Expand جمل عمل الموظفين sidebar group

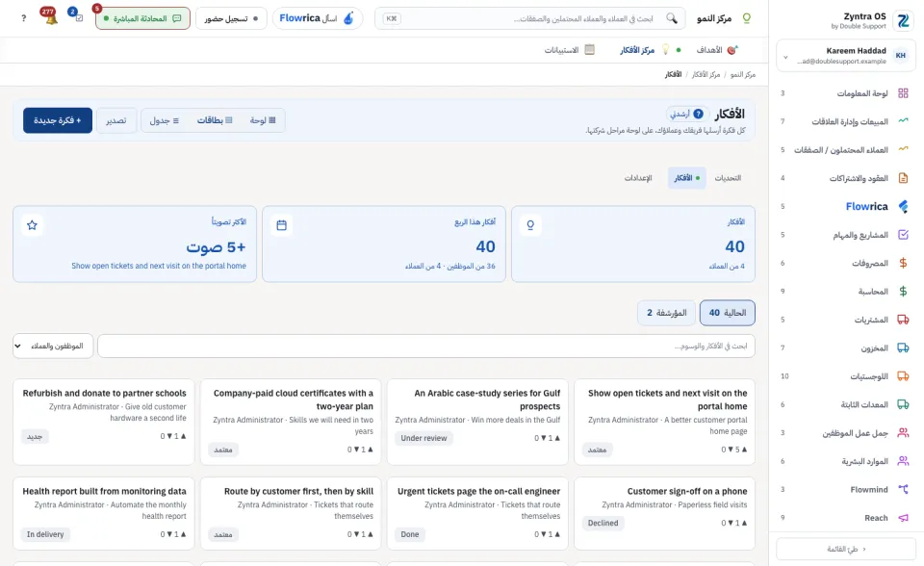click(x=846, y=433)
